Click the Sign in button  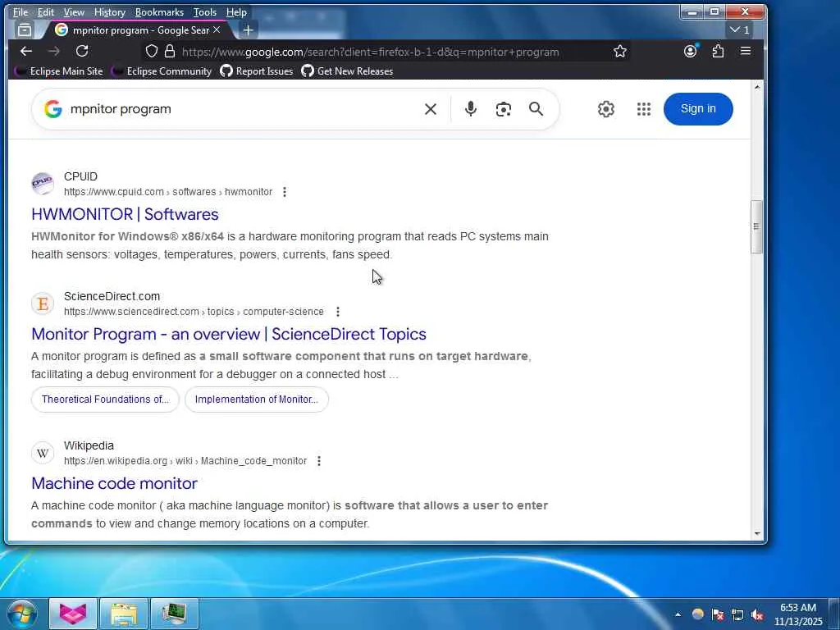tap(698, 109)
